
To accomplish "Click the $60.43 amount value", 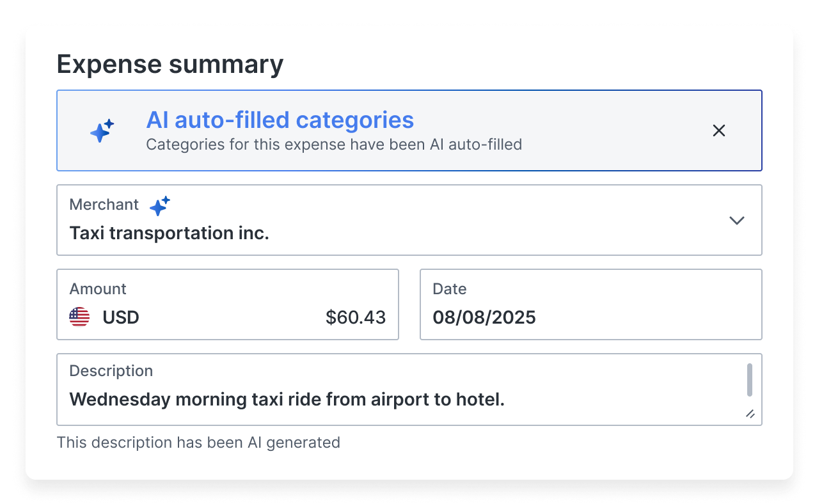I will [x=355, y=317].
